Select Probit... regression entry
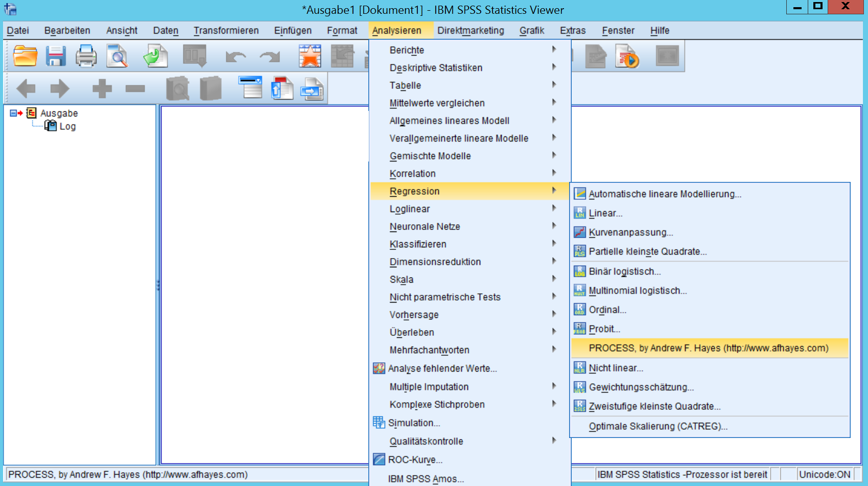The height and width of the screenshot is (486, 868). pyautogui.click(x=710, y=329)
